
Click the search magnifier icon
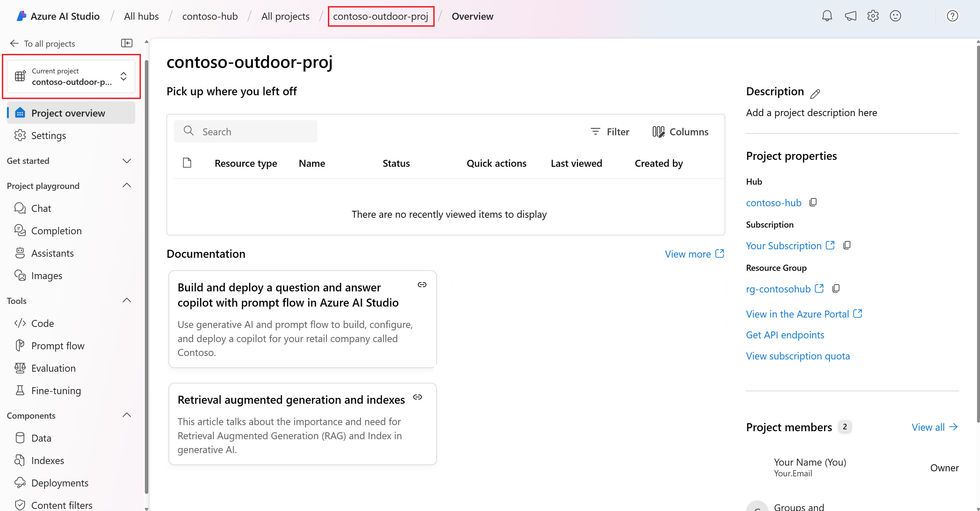[x=188, y=131]
